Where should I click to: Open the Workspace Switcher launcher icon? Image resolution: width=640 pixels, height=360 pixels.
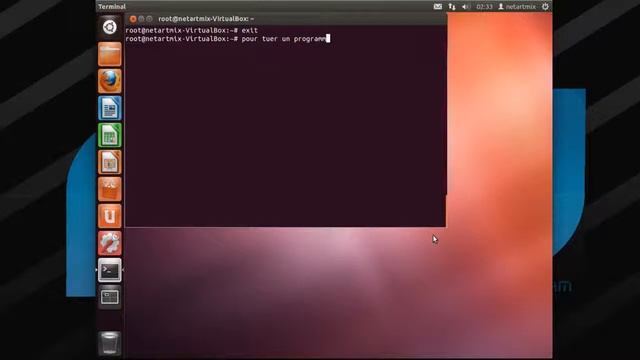109,297
